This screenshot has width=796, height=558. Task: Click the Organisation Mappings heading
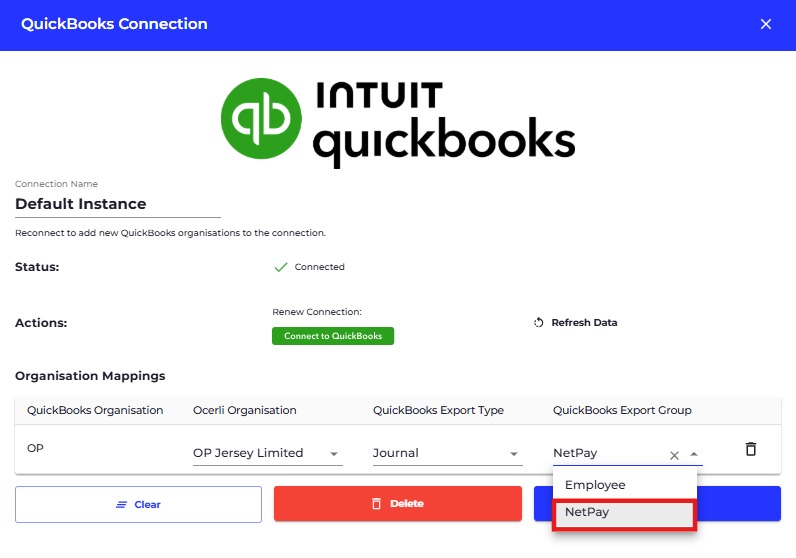point(90,376)
